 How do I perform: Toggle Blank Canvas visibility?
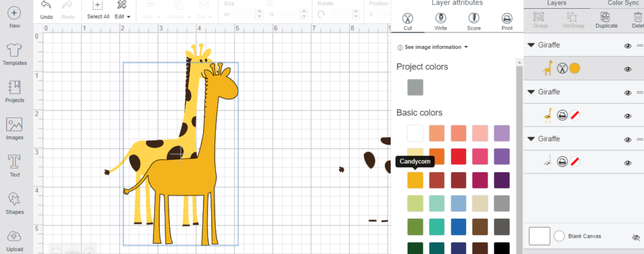(x=636, y=237)
